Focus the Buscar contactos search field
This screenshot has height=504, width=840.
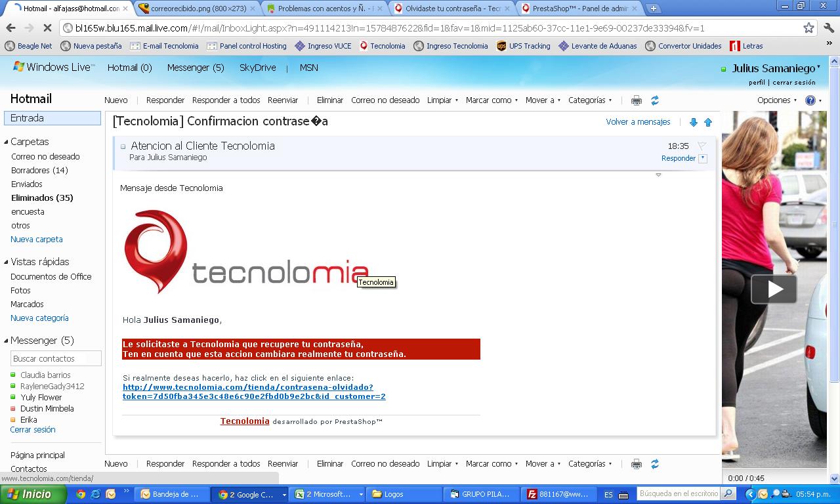point(56,359)
